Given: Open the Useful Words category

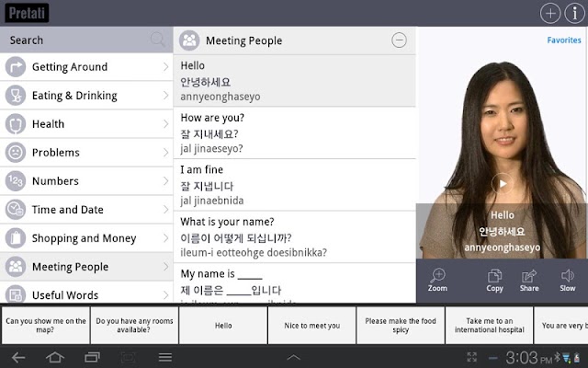Looking at the screenshot, I should tap(86, 293).
